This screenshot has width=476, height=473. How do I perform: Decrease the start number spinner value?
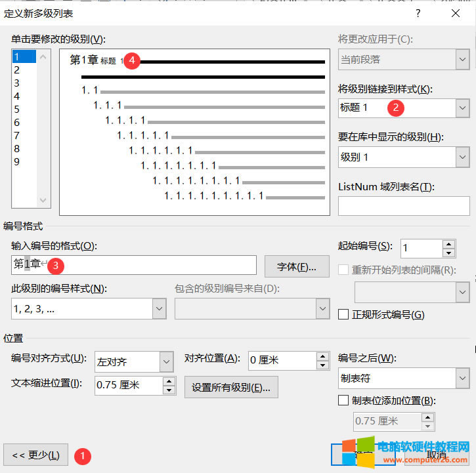click(449, 253)
